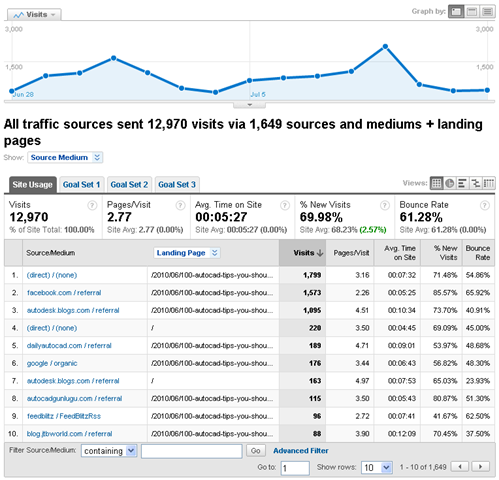
Task: Switch to pie chart view icon
Action: pos(449,183)
